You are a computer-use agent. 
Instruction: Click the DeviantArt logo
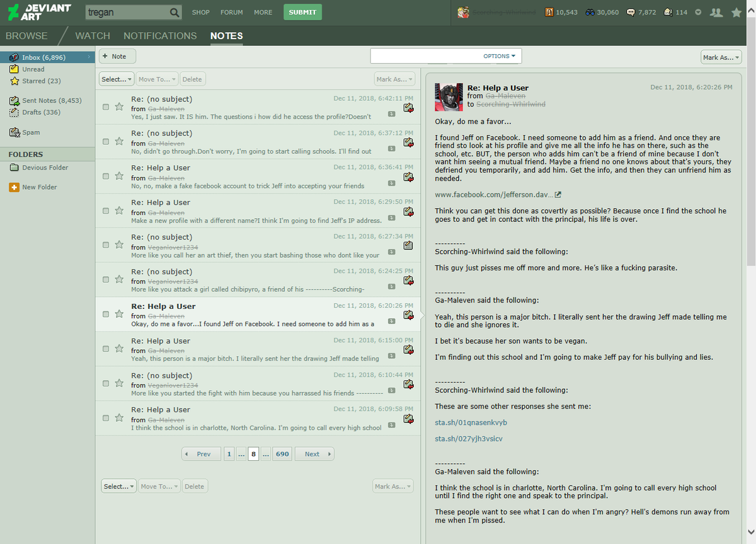pos(38,12)
